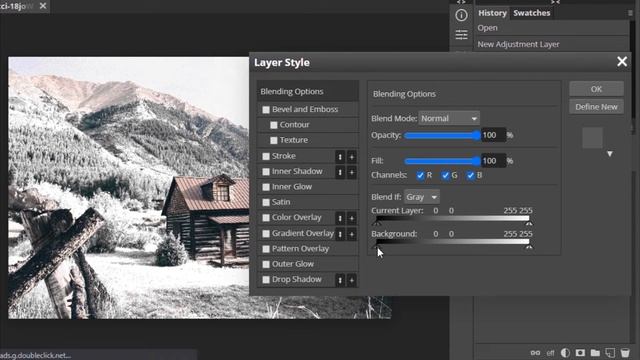
Task: Open the info panel icon
Action: [x=461, y=16]
